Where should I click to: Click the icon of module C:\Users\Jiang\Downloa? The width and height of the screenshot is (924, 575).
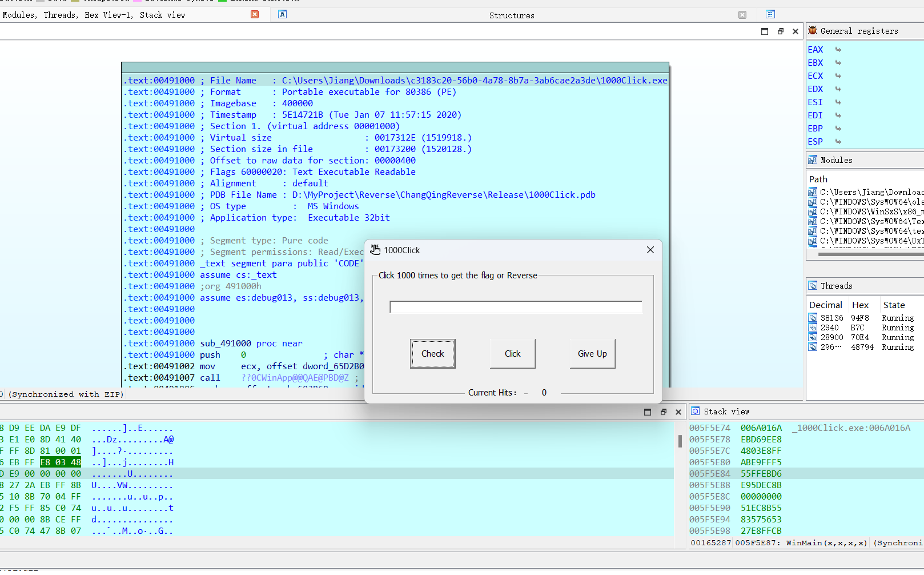point(813,192)
